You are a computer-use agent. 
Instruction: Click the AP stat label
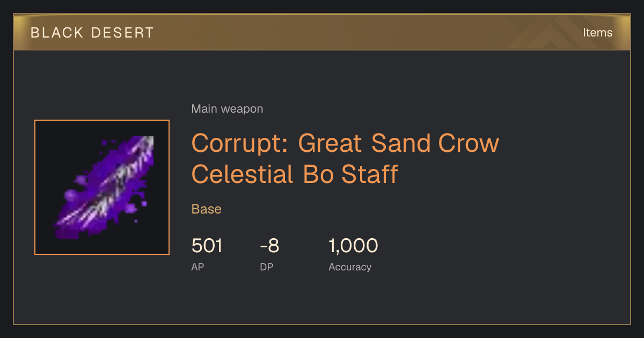click(197, 267)
